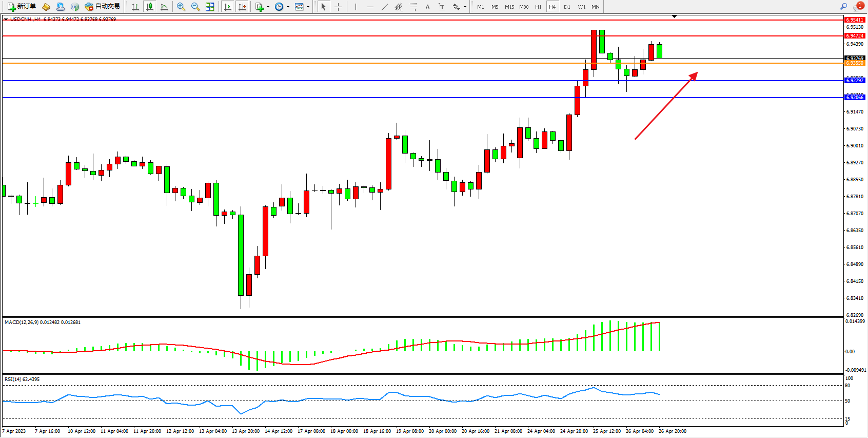Open the search magnifier at top right

pos(843,7)
